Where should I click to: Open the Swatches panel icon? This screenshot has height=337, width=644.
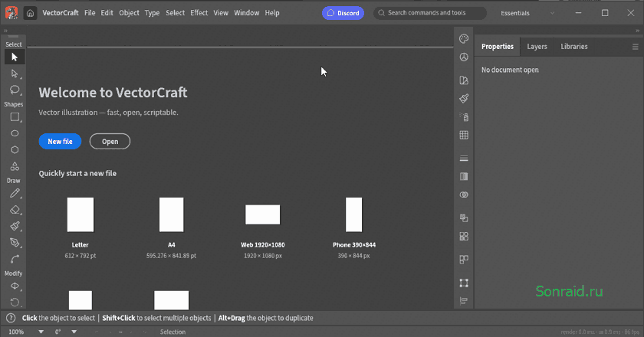[x=464, y=80]
